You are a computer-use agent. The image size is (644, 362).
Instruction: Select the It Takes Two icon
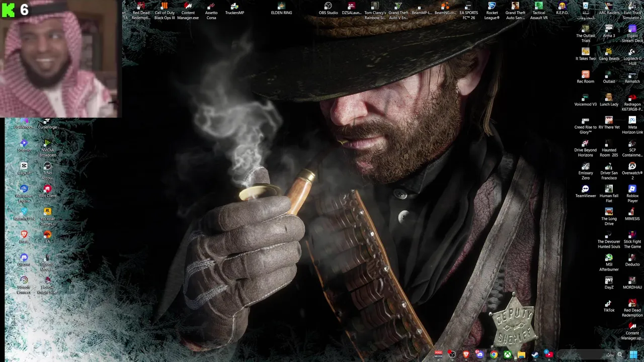pyautogui.click(x=586, y=54)
